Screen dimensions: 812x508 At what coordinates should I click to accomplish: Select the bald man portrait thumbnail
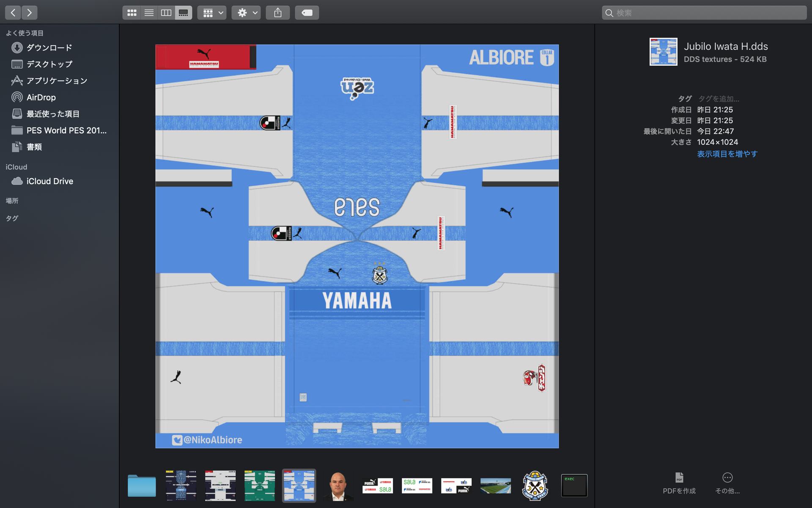[x=338, y=486]
